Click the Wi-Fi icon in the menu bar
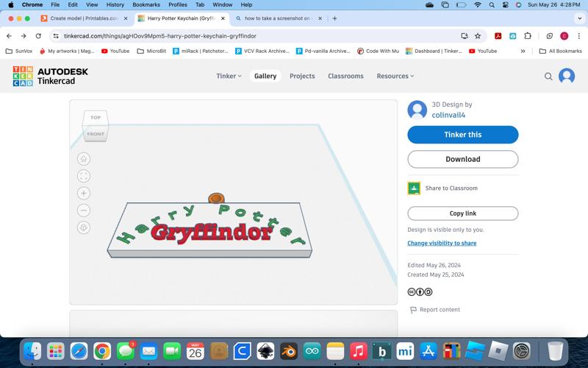588x368 pixels. [477, 5]
